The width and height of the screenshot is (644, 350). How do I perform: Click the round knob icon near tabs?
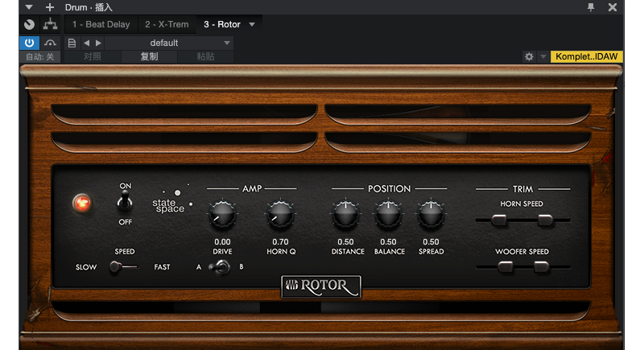coord(29,25)
